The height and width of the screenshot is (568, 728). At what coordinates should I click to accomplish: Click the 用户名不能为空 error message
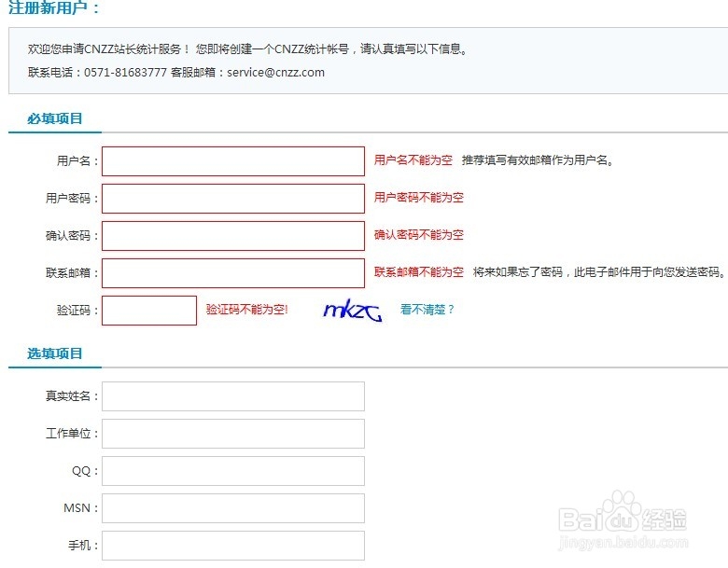click(x=413, y=160)
